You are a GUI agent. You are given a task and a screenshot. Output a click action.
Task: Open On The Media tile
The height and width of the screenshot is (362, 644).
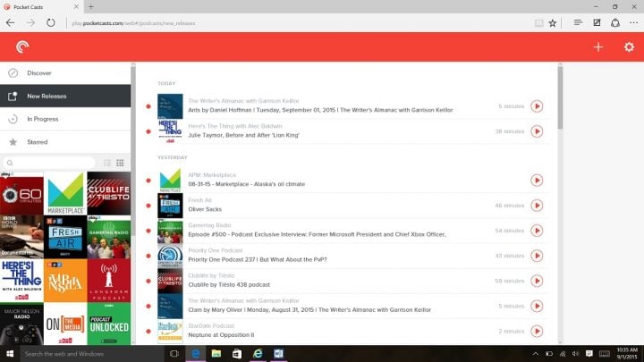tap(65, 324)
